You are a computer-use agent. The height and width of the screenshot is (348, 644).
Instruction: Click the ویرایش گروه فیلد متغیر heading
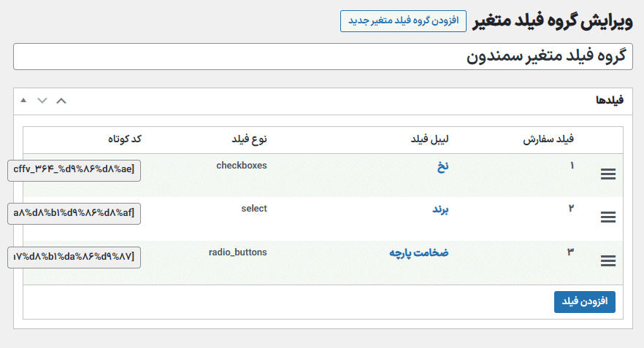pyautogui.click(x=553, y=21)
